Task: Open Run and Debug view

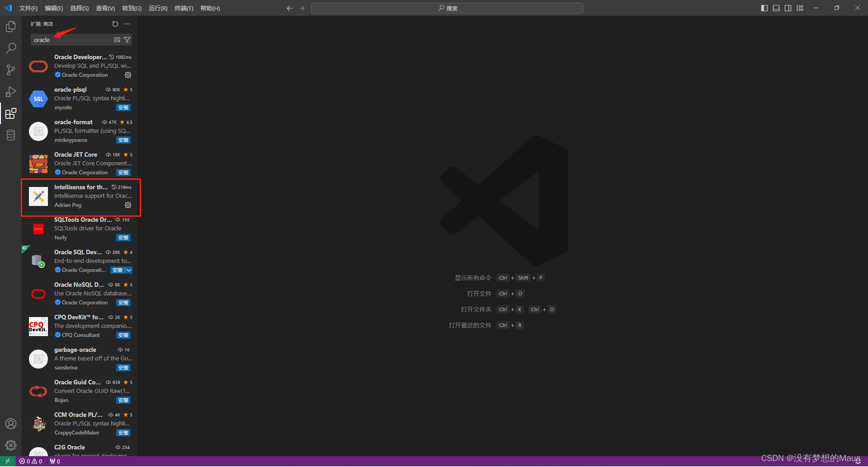Action: coord(11,92)
